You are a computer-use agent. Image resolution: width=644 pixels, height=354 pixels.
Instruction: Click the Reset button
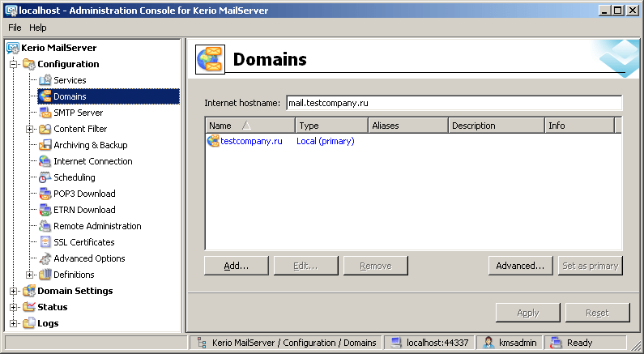[x=597, y=313]
